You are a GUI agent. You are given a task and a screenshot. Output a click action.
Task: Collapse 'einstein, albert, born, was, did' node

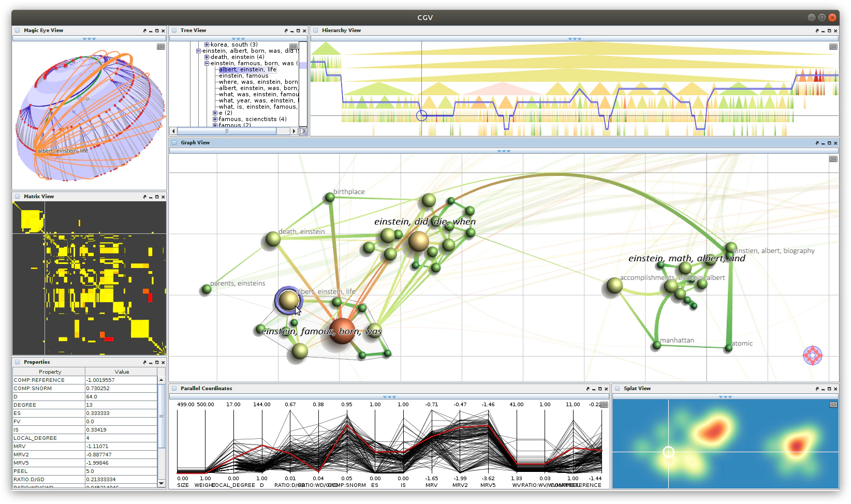click(198, 51)
